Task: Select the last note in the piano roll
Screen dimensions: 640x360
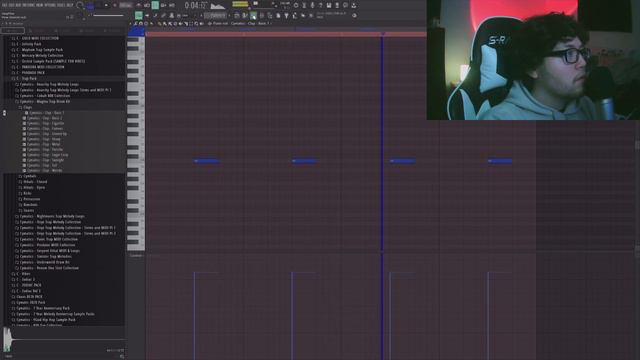Action: point(500,161)
